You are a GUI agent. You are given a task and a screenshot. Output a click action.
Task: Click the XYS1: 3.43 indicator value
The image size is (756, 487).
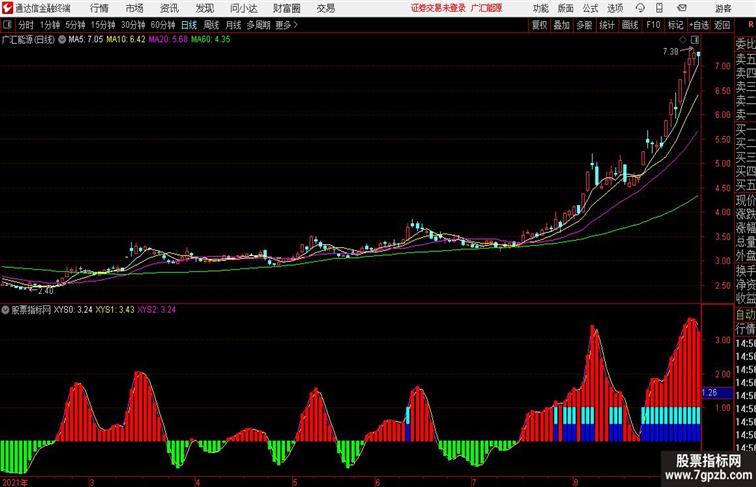(x=115, y=310)
